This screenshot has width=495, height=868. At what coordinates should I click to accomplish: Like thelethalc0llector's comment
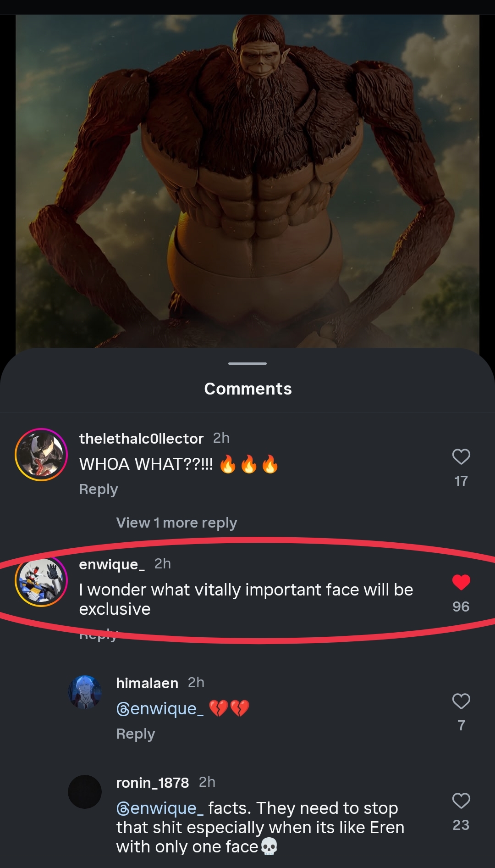461,456
